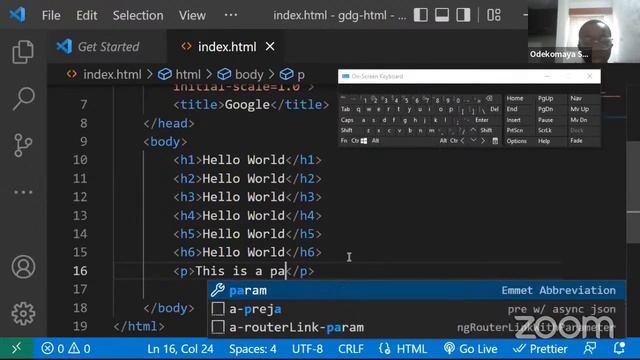
Task: Toggle ScrLk key on On-Screen Keyboard
Action: [x=544, y=130]
